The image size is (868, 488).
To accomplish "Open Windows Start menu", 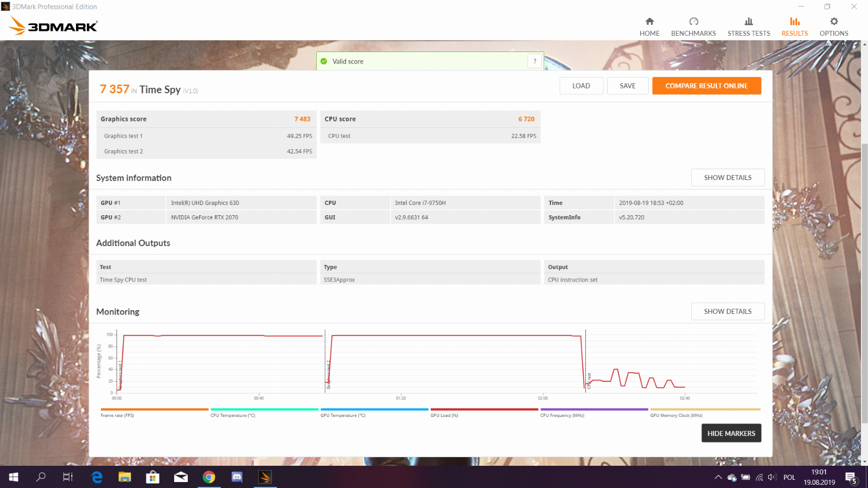I will point(14,477).
